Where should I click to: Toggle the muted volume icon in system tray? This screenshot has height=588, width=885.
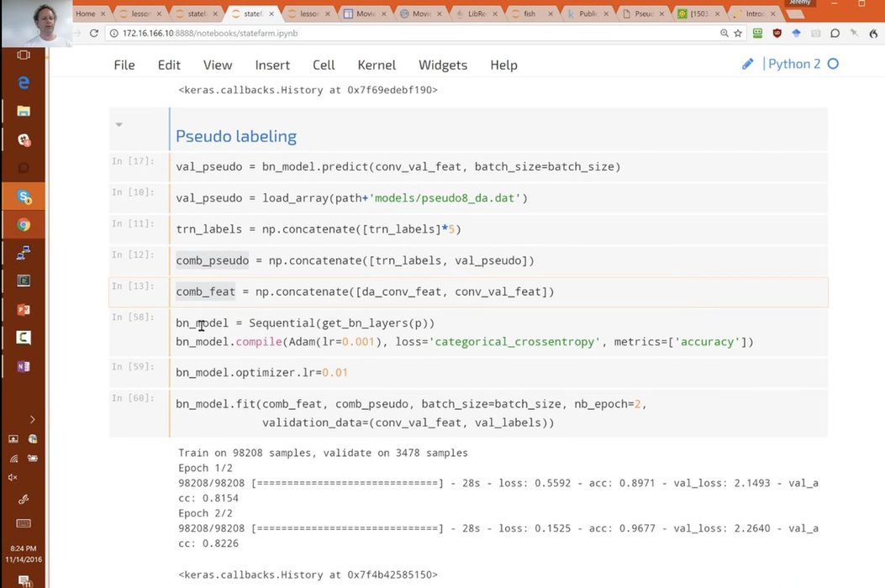tap(13, 477)
